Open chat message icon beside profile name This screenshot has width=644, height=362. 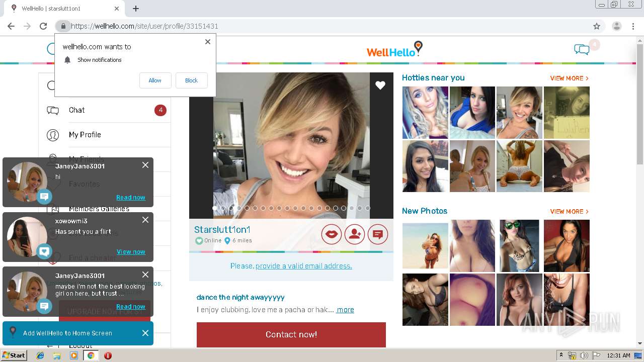click(378, 234)
